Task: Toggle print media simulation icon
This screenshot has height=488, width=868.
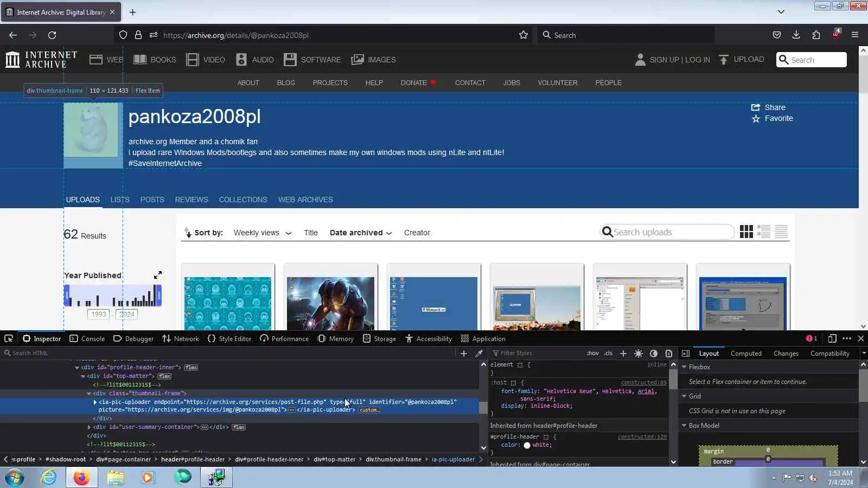Action: pyautogui.click(x=669, y=353)
